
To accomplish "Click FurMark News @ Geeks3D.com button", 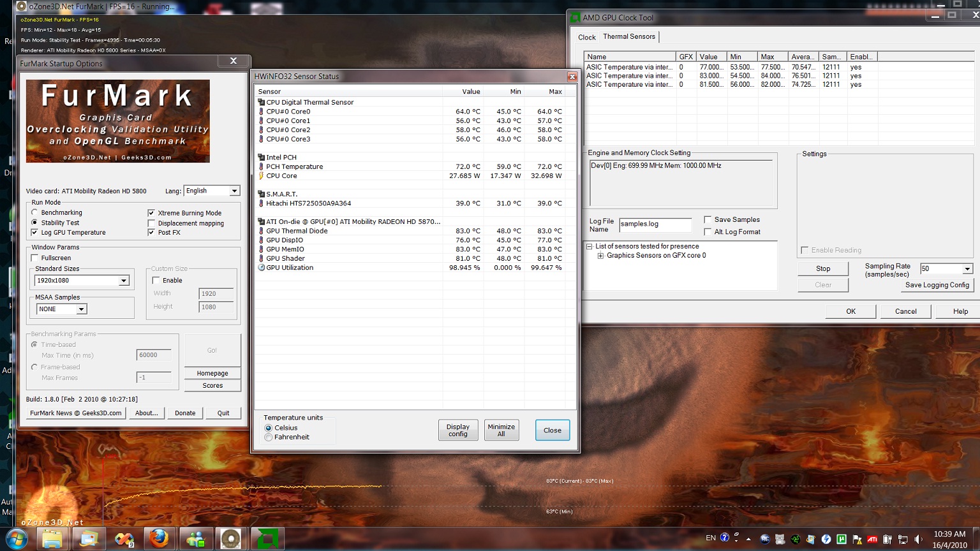I will point(75,413).
